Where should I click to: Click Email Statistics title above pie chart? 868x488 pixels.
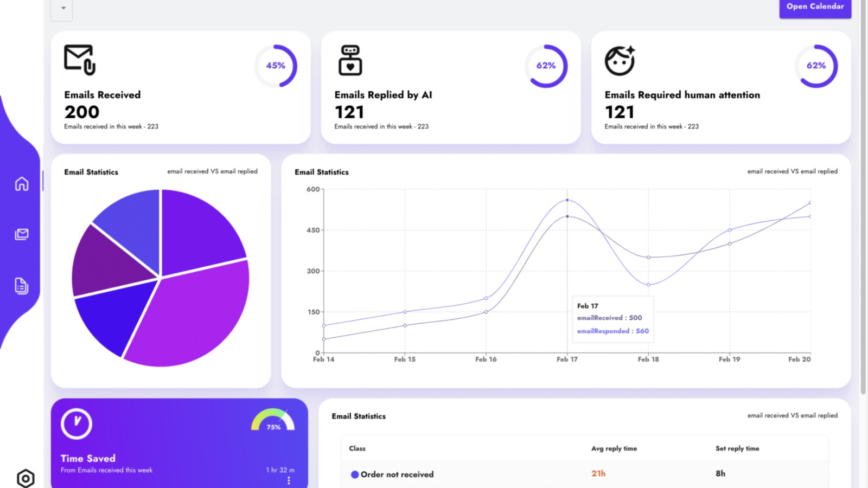coord(91,172)
